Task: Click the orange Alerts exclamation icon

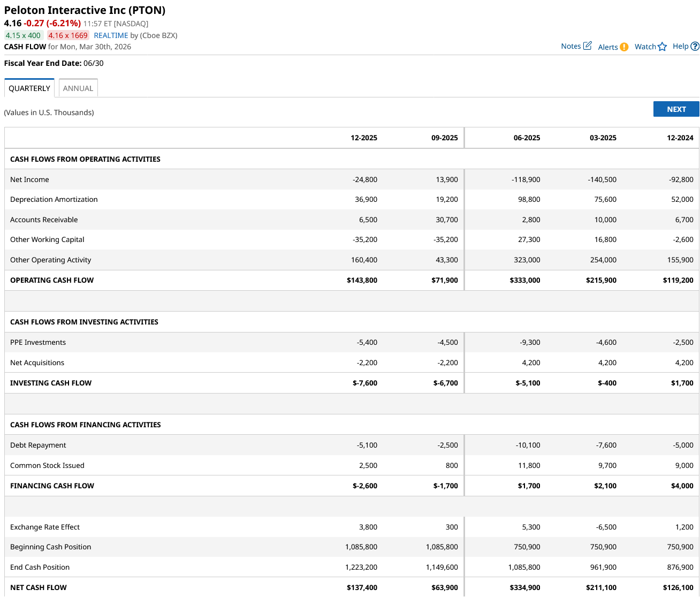Action: (x=624, y=47)
